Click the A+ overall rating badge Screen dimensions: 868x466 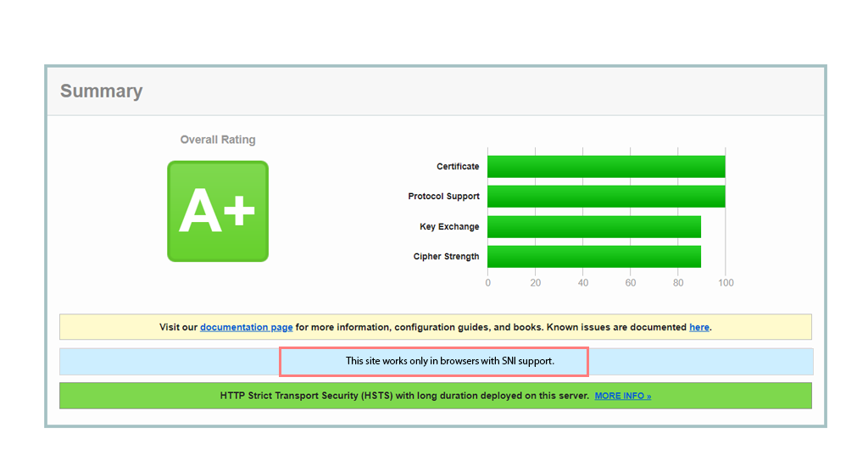click(218, 211)
